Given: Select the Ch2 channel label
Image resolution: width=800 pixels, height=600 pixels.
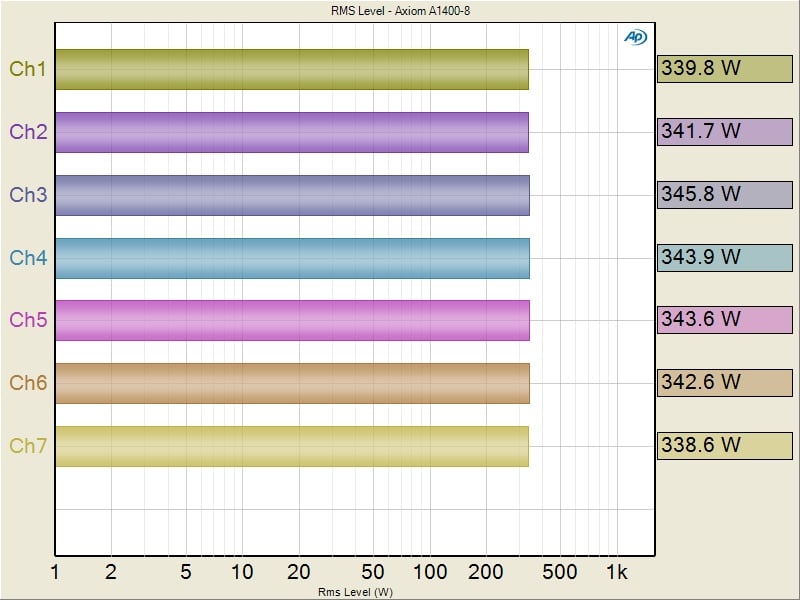Looking at the screenshot, I should click(28, 132).
